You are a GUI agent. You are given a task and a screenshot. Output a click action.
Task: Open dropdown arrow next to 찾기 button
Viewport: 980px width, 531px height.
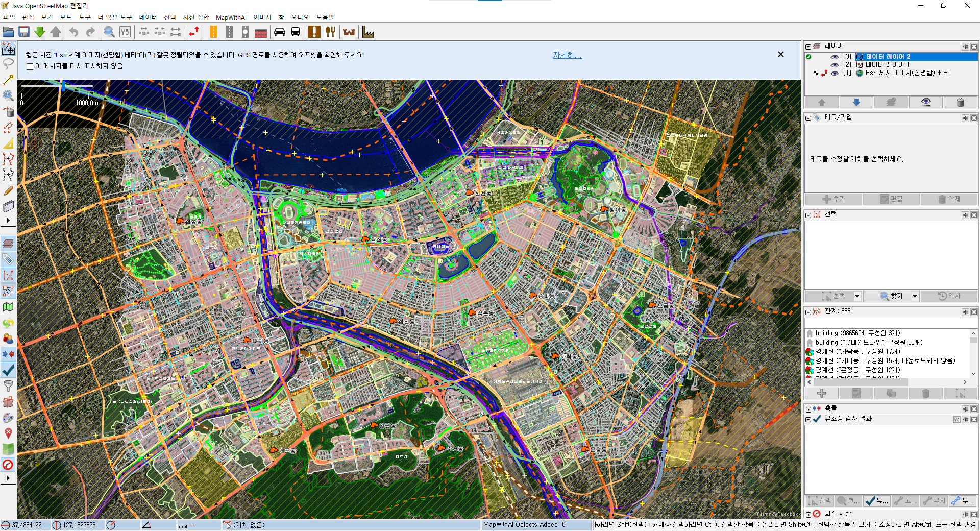click(x=915, y=296)
